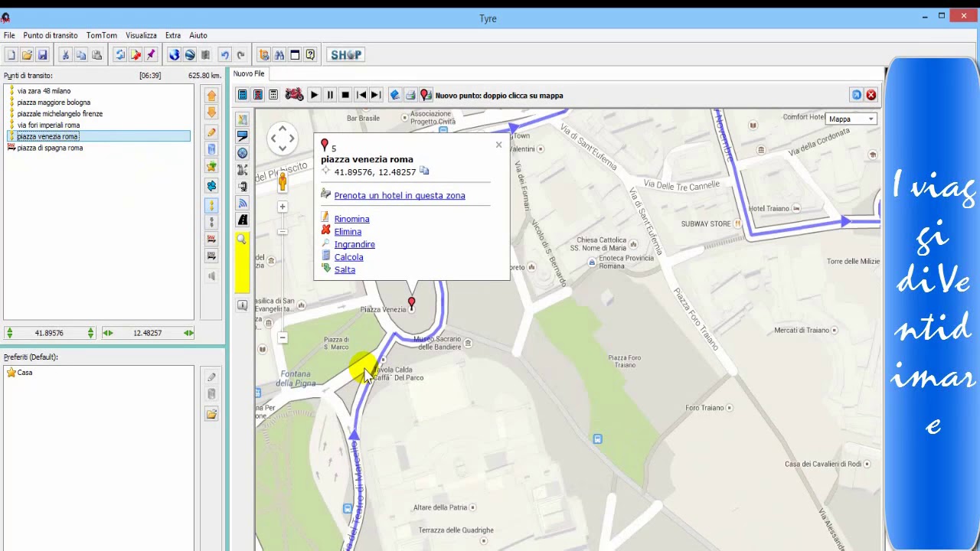
Task: Move waypoint down with orange arrow
Action: point(212,113)
